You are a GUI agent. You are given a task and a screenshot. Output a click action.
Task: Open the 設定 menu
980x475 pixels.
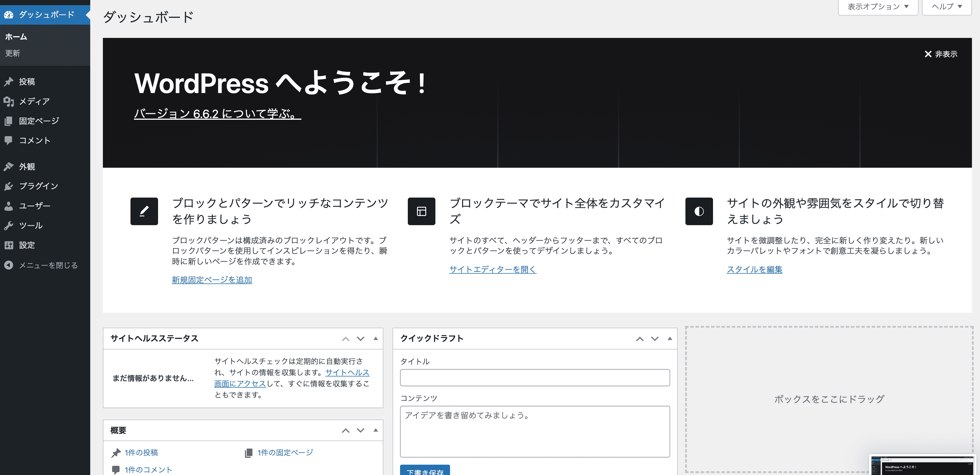coord(45,245)
